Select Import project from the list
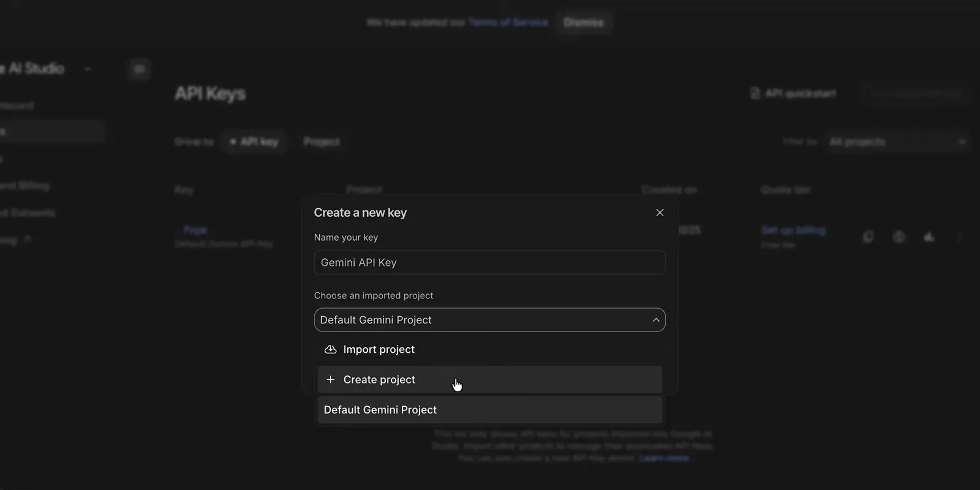980x490 pixels. (x=489, y=350)
